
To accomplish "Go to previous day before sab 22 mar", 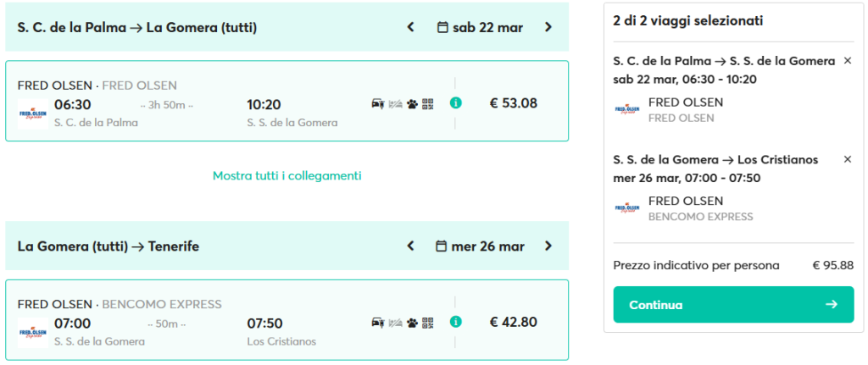I will coord(411,27).
